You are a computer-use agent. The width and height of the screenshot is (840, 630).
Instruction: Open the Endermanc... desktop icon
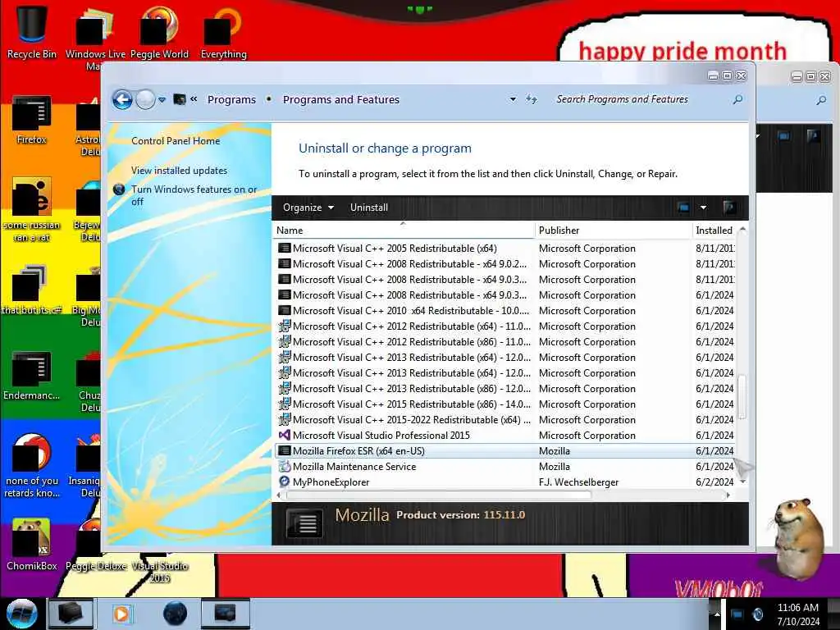click(31, 375)
